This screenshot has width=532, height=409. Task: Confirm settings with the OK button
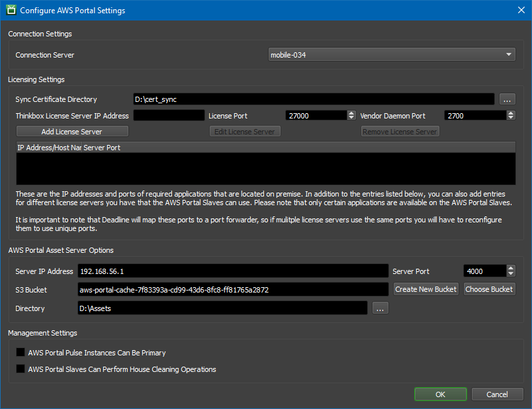(440, 394)
